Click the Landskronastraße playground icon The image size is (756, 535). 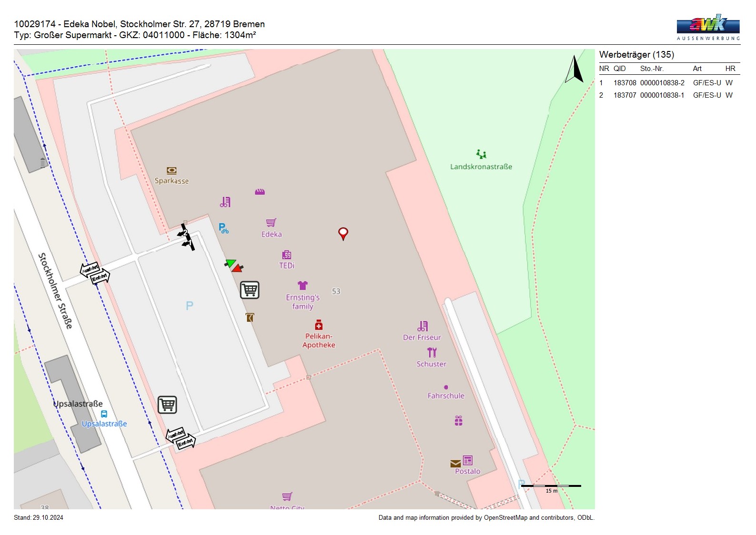click(481, 154)
